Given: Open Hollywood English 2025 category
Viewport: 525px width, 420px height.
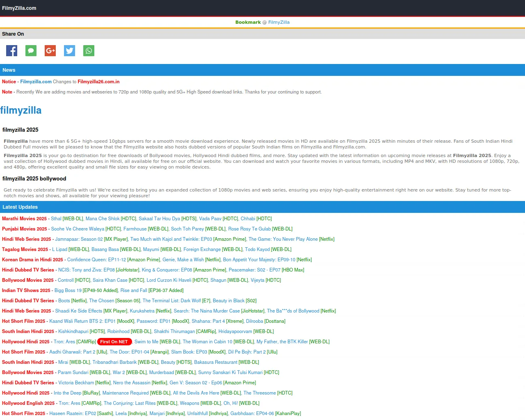Looking at the screenshot, I should [28, 403].
